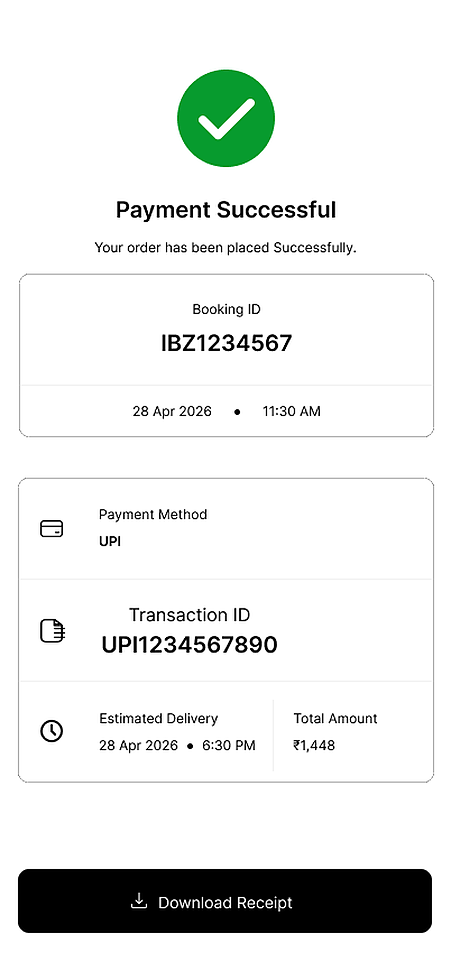Tap the Total Amount ₹1,448 value

tap(314, 745)
